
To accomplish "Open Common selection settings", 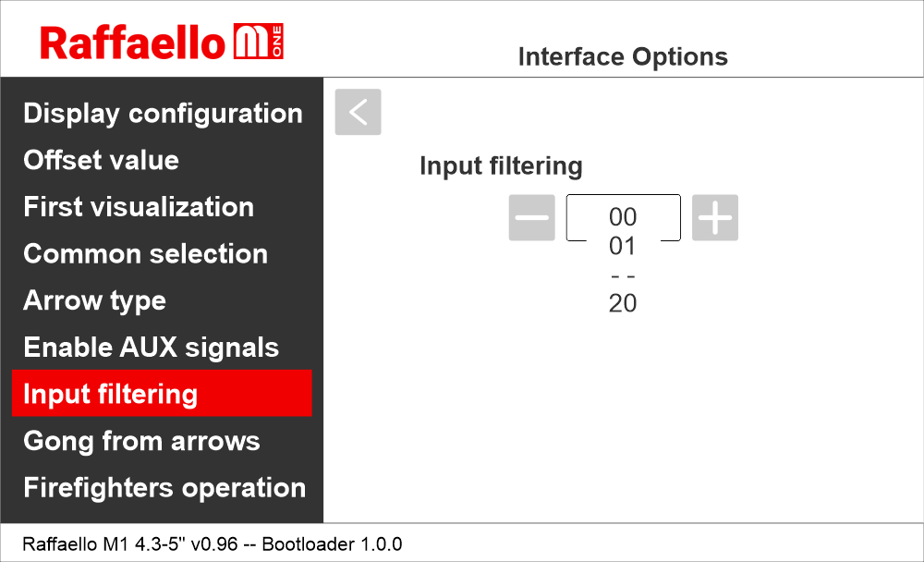I will click(145, 254).
